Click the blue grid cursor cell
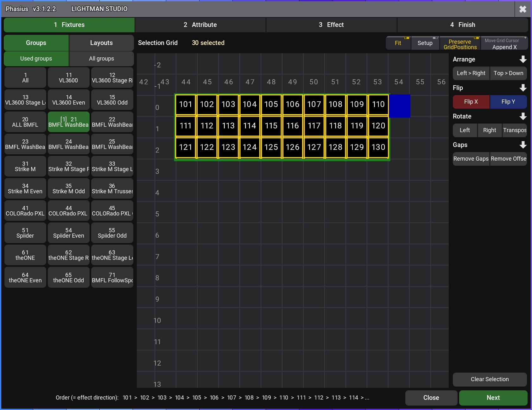 [x=400, y=106]
